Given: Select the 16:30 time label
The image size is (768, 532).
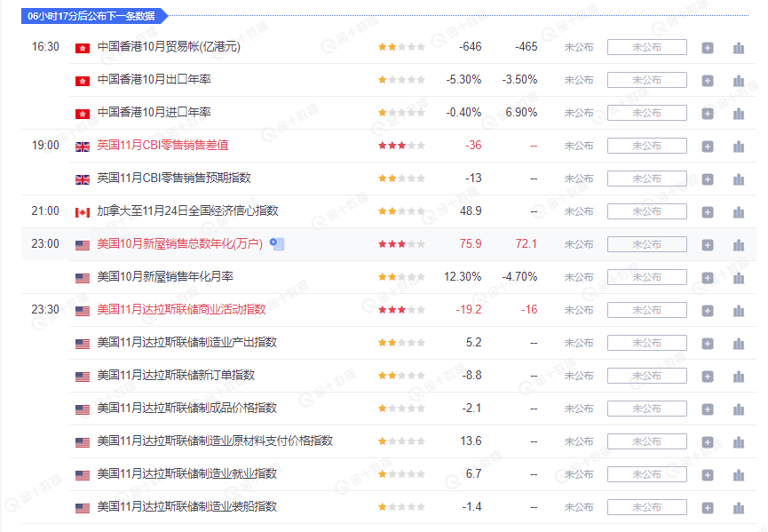Looking at the screenshot, I should [x=45, y=46].
